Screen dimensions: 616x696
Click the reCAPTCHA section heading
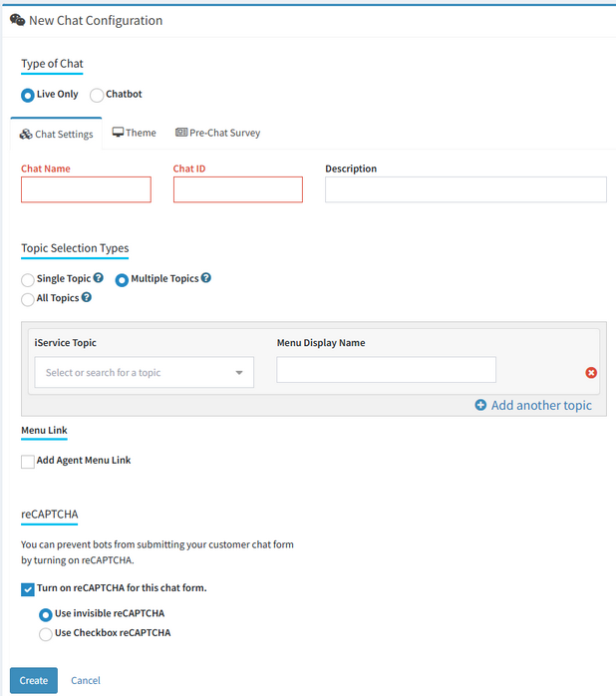50,514
